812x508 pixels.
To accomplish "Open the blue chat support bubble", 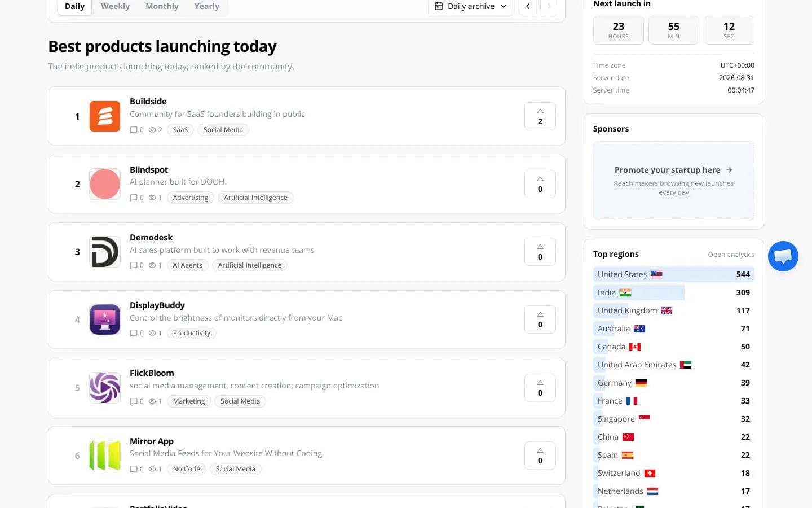I will pos(783,256).
